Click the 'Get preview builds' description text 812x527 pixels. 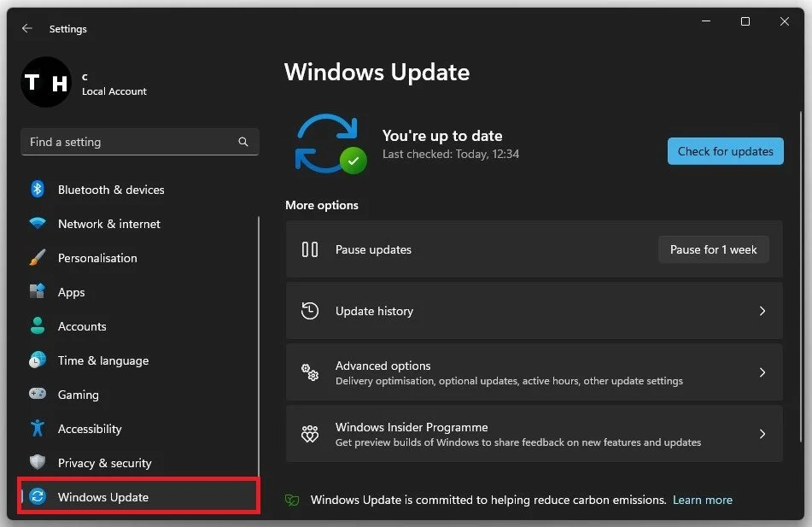(x=518, y=442)
